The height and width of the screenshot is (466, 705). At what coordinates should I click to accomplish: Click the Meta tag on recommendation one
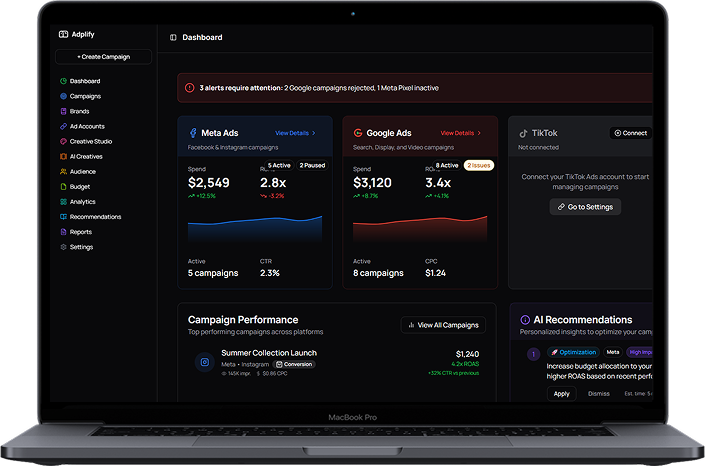pos(613,352)
